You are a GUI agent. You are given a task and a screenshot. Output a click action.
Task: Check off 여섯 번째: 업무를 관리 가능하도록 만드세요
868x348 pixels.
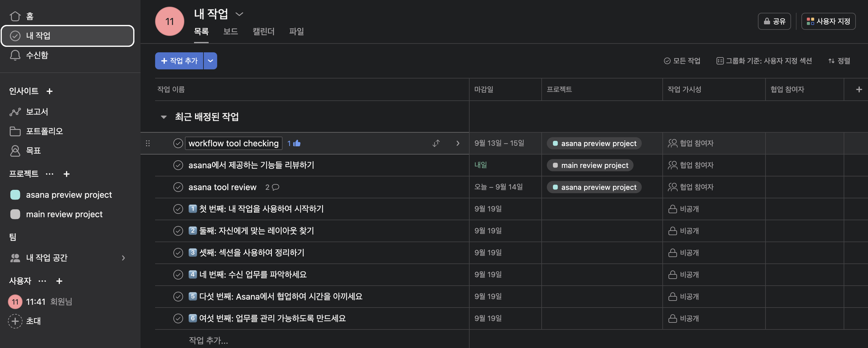click(178, 318)
